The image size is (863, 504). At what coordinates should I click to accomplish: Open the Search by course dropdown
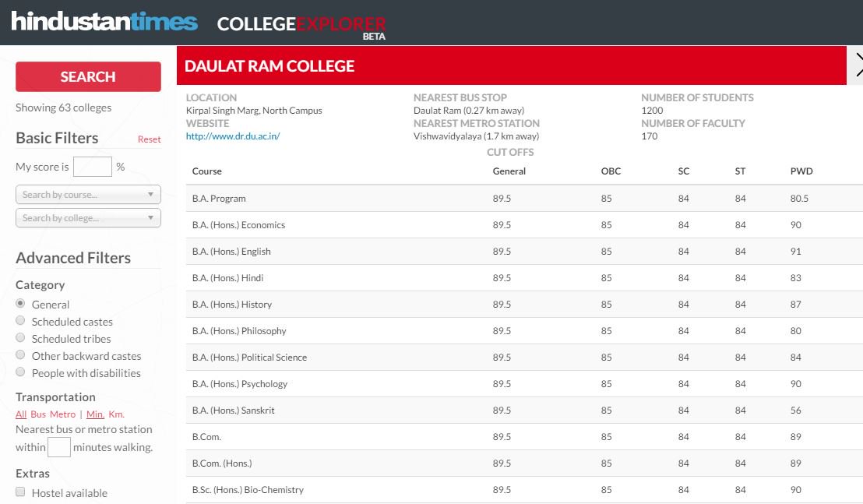tap(88, 194)
